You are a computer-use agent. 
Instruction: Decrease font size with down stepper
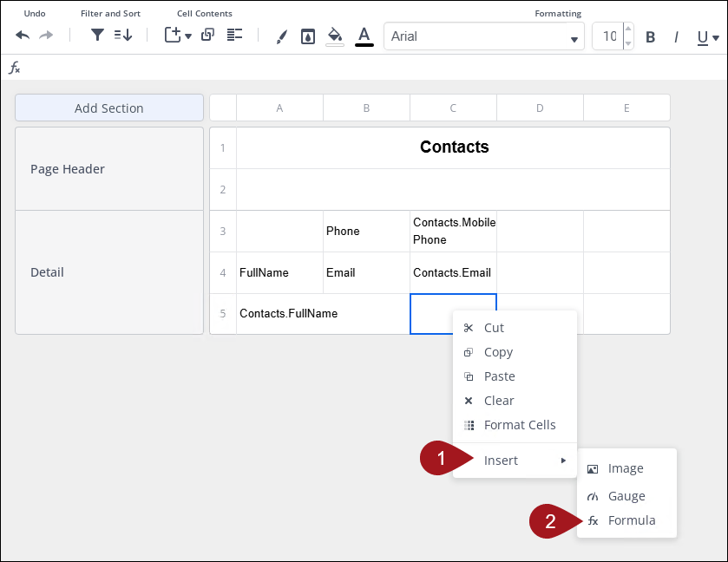(628, 43)
